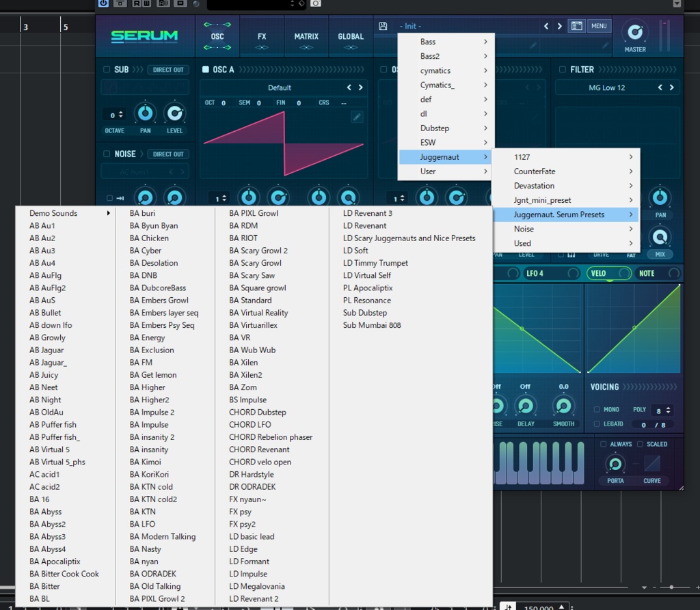The image size is (700, 610).
Task: Click the save preset disk icon
Action: click(x=382, y=26)
